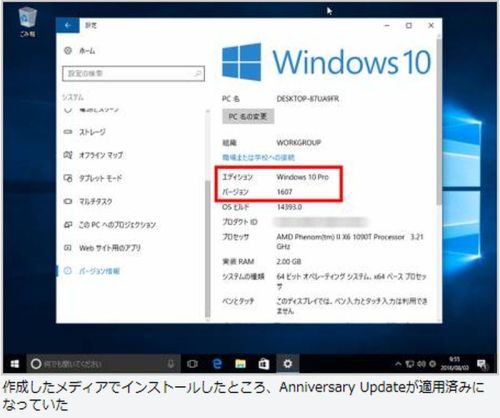500x418 pixels.
Task: Click the Storage drive icon
Action: [x=68, y=132]
